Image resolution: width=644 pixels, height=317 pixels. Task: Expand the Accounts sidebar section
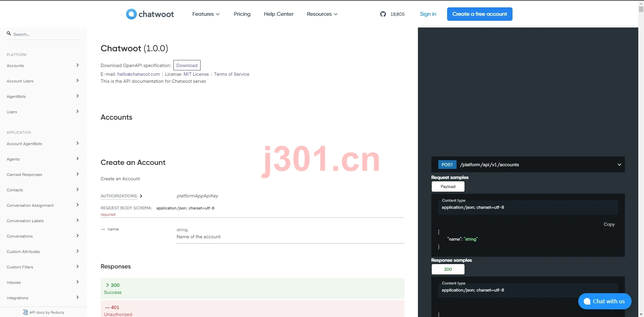(44, 66)
